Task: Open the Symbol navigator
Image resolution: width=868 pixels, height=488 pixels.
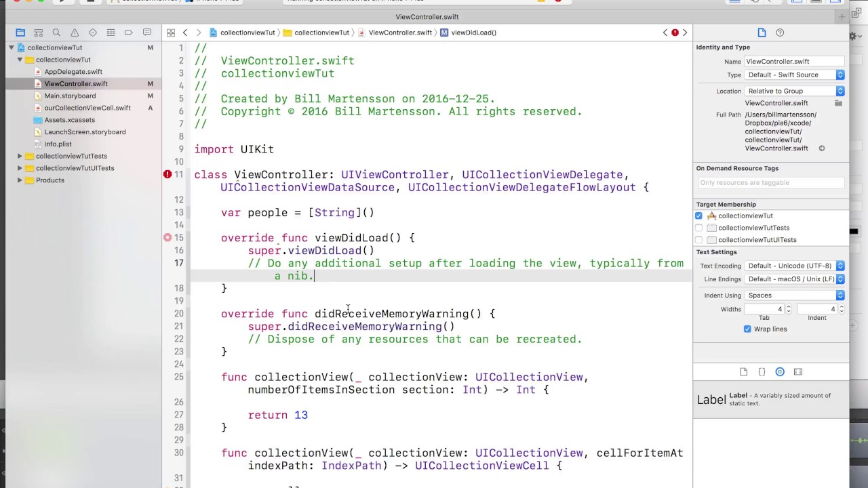Action: [39, 33]
